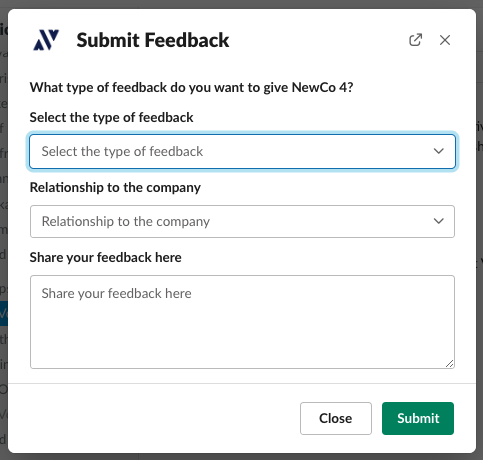483x460 pixels.
Task: Click the chevron in the Relationship selector
Action: (439, 221)
